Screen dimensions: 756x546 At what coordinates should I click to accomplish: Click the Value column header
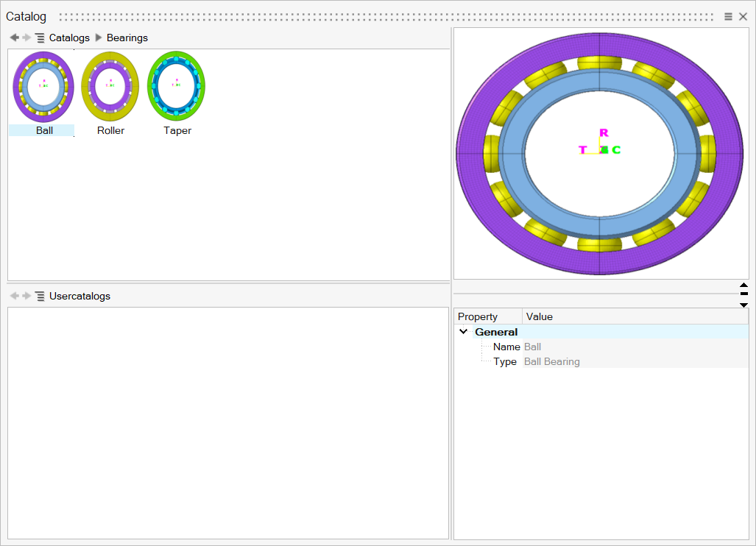(x=540, y=316)
